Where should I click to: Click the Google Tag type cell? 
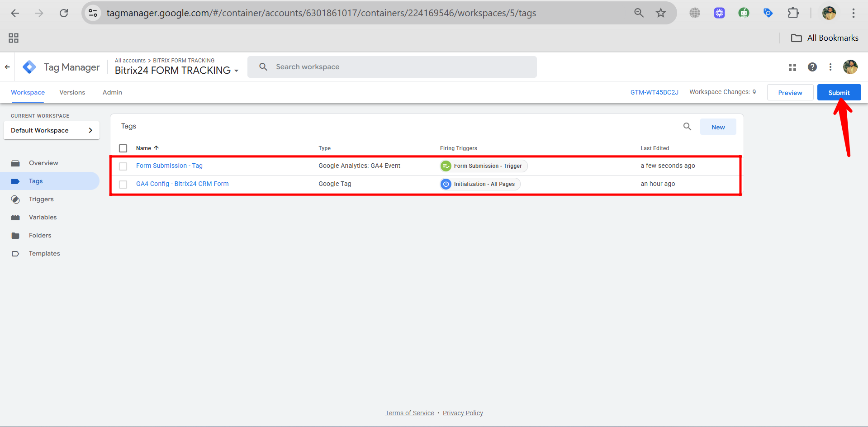pos(335,184)
